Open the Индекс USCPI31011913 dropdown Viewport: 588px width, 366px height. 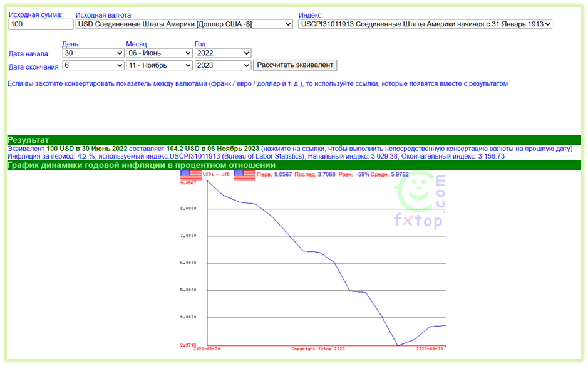(x=425, y=24)
